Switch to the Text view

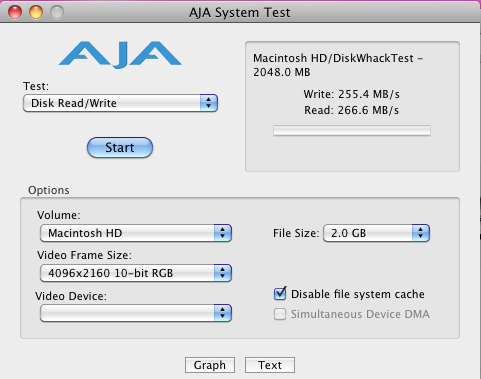(270, 365)
